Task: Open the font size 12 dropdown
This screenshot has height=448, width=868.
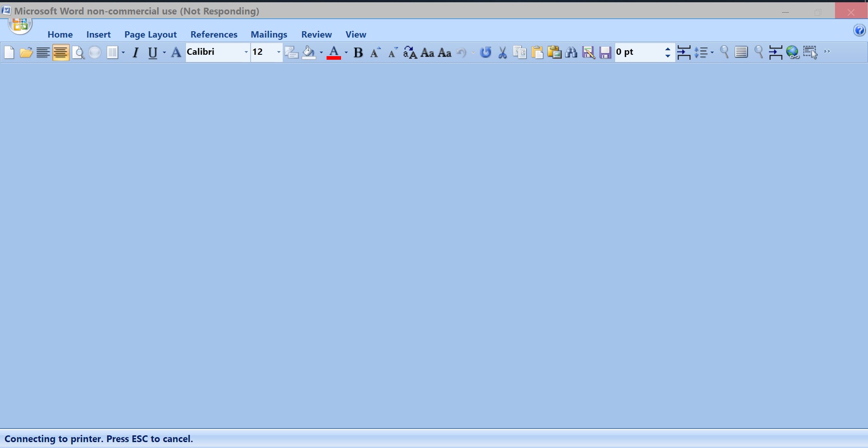Action: (x=278, y=52)
